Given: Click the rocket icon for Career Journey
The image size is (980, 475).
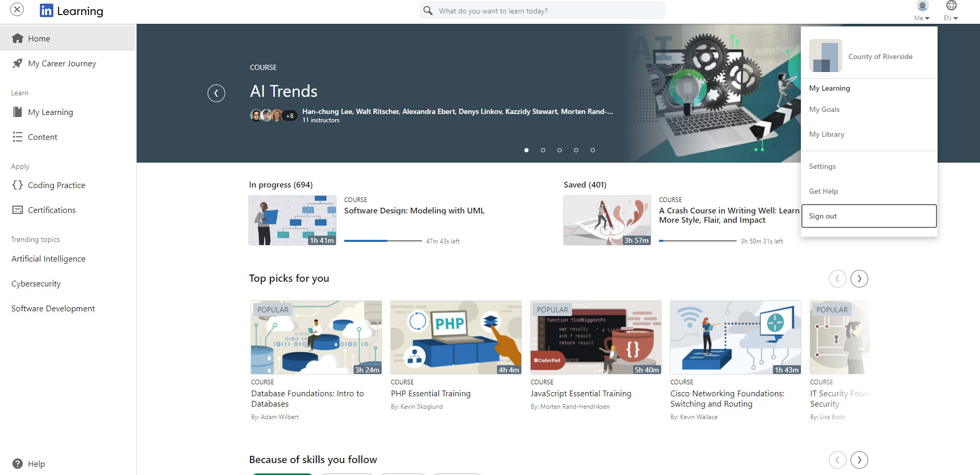Looking at the screenshot, I should click(18, 63).
